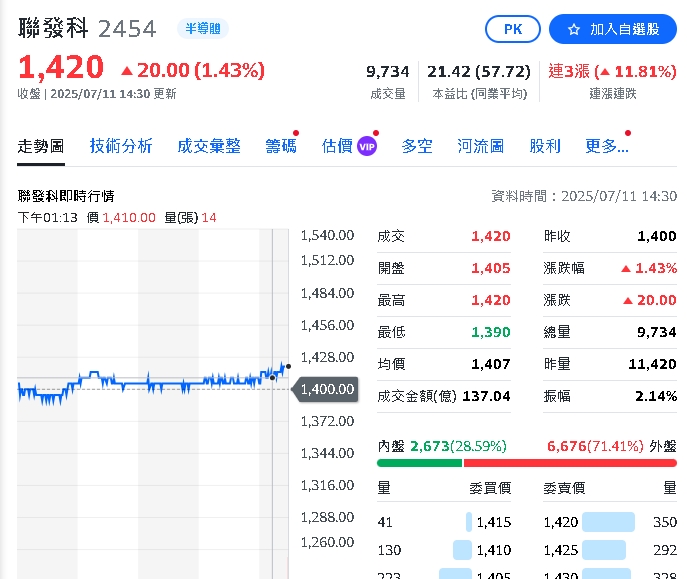Click the 漲跌幅 1.43% value
This screenshot has height=579, width=687.
649,268
